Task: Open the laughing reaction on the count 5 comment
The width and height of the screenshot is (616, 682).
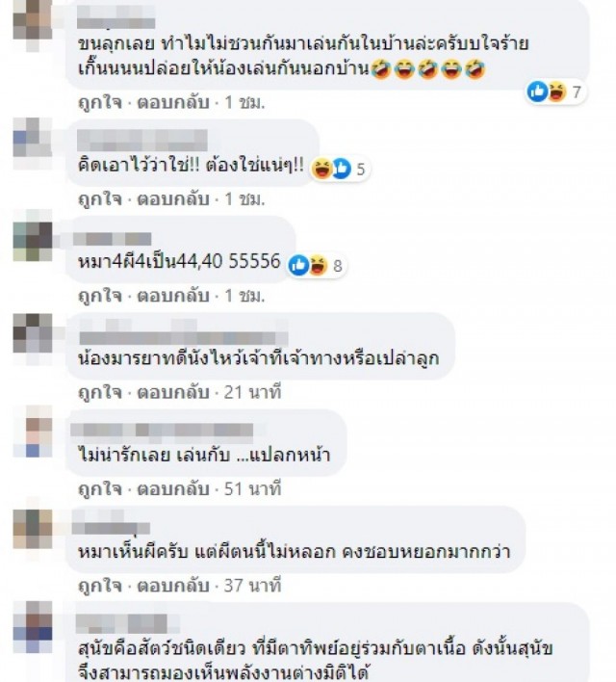Action: point(322,169)
